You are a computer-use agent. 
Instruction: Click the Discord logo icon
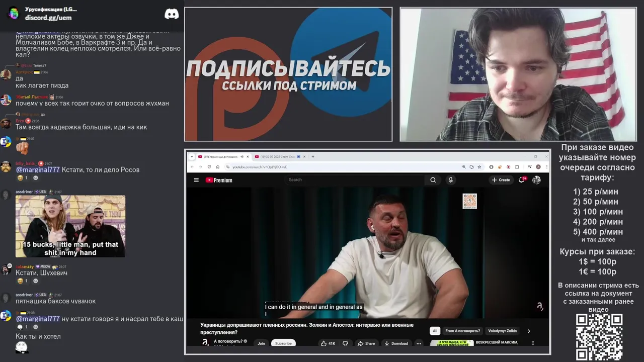pos(172,14)
